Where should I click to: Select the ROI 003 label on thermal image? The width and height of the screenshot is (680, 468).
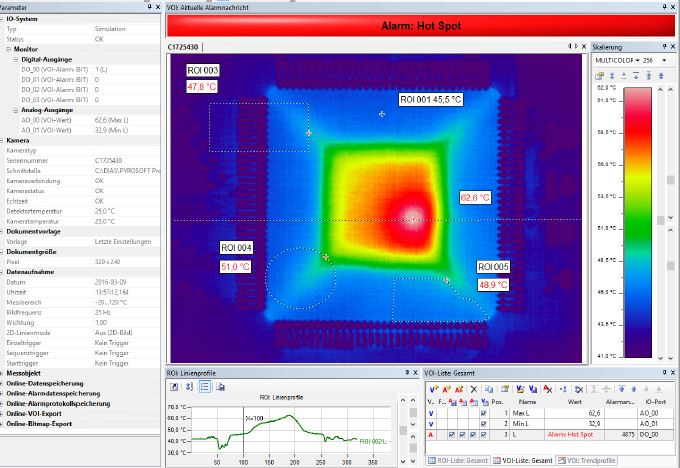pos(203,70)
